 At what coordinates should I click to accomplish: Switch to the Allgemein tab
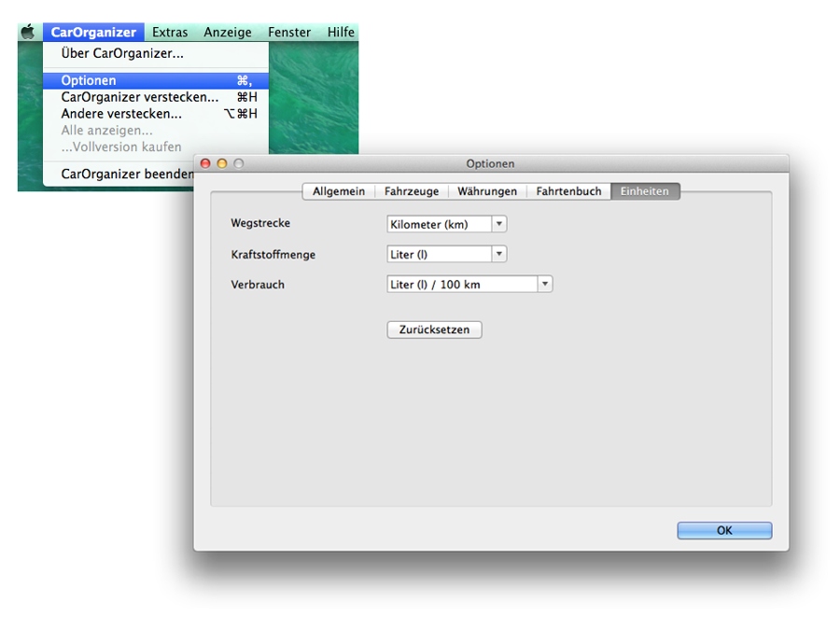coord(339,191)
